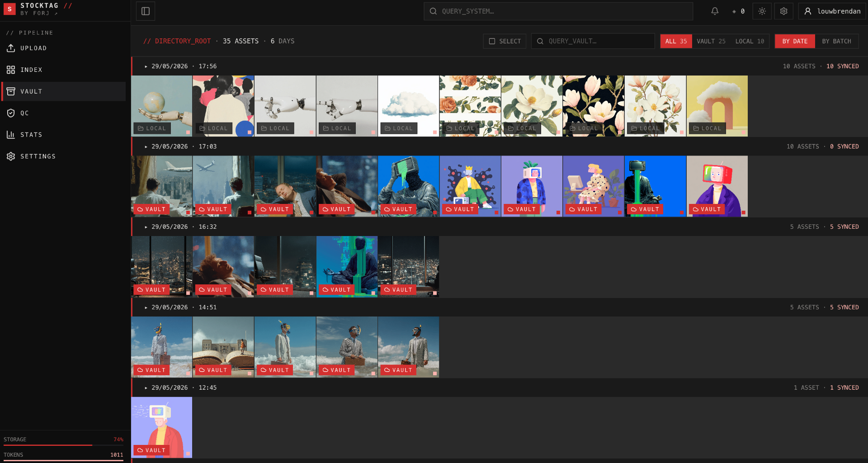Click the tokens usage bar
This screenshot has height=463, width=868.
click(63, 461)
